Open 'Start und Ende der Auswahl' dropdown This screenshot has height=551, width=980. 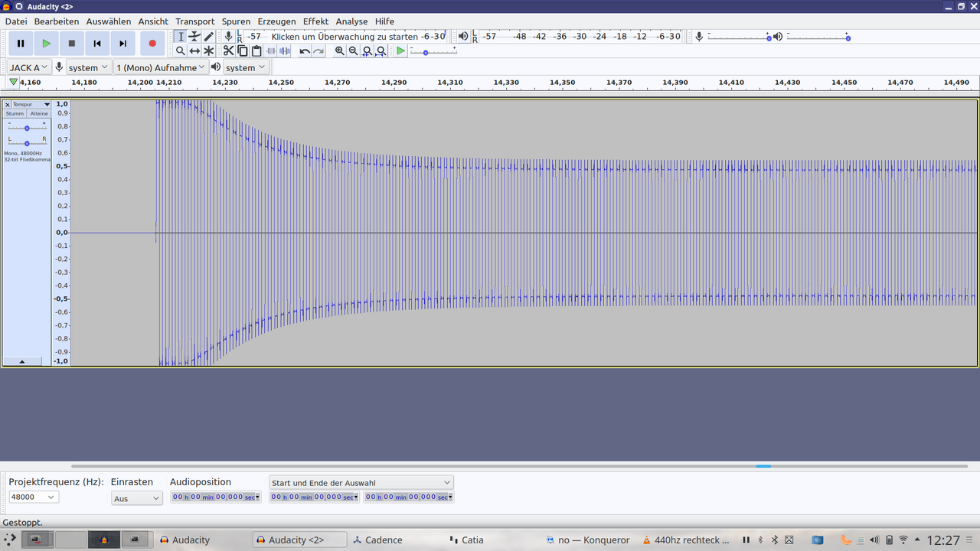click(361, 483)
